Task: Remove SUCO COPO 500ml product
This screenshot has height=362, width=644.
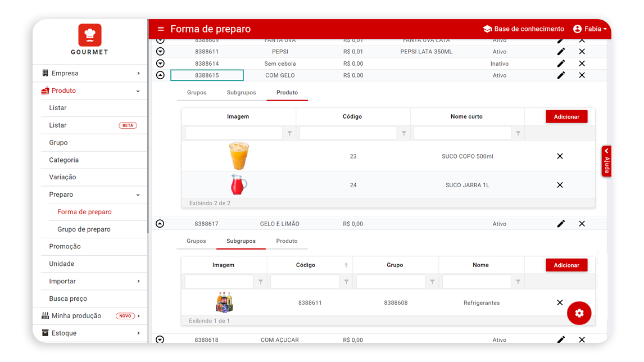Action: pyautogui.click(x=560, y=157)
